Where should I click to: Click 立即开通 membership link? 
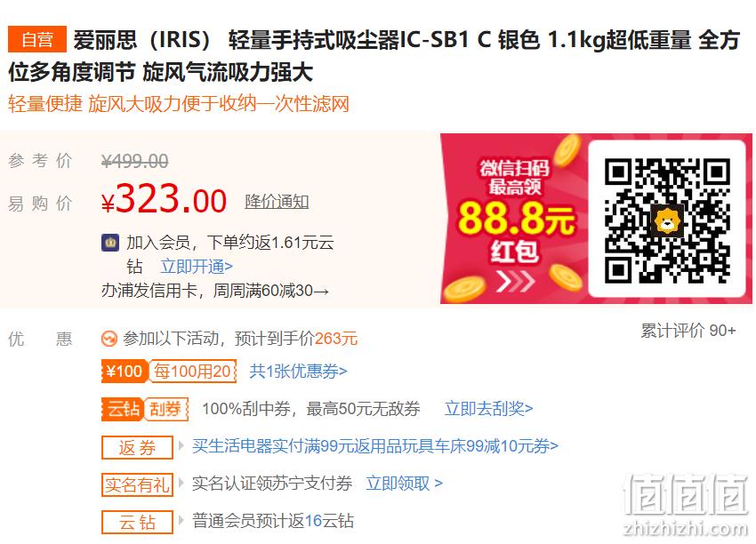(x=197, y=266)
